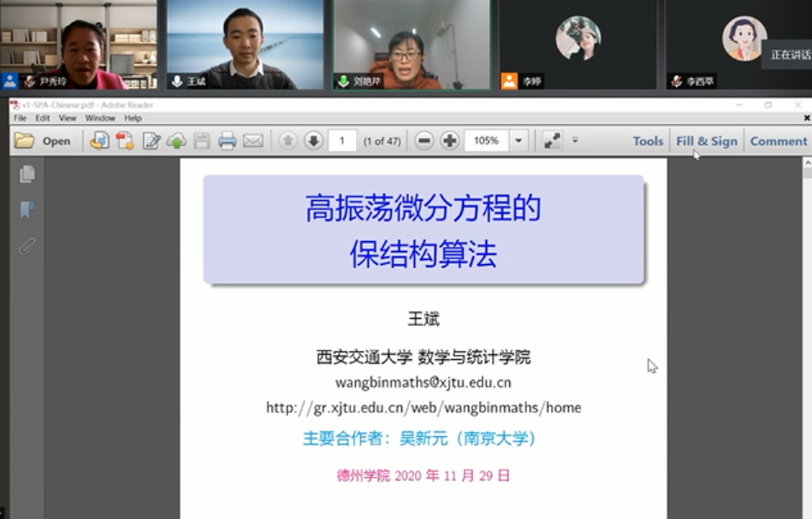Click the zoom out minus button
The image size is (812, 519).
point(424,141)
